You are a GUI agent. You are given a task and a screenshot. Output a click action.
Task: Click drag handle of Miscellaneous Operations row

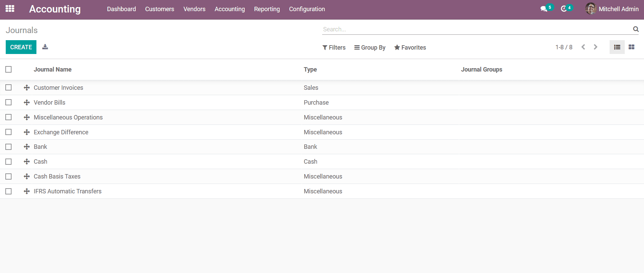click(27, 117)
